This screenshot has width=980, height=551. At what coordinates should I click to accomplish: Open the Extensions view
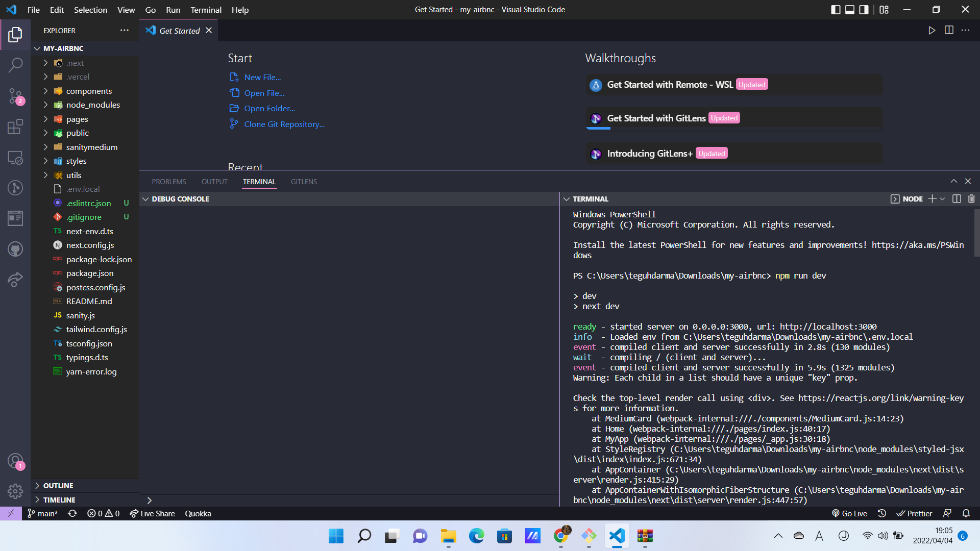[x=16, y=127]
